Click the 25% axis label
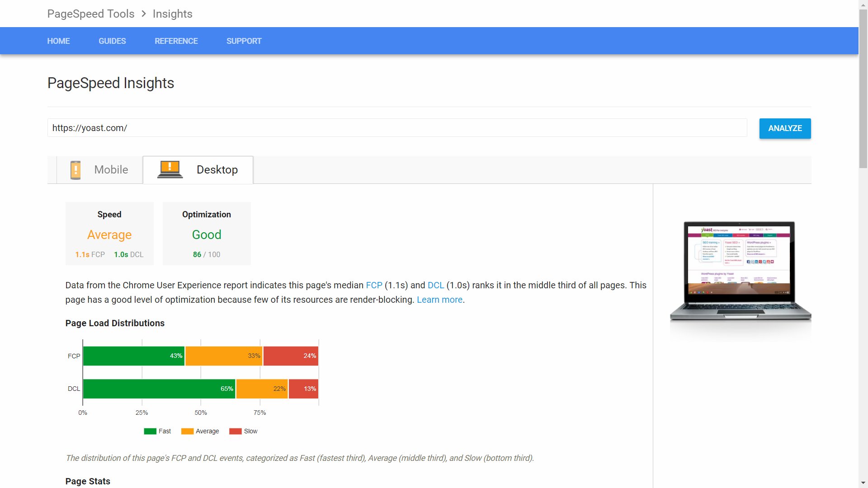This screenshot has height=488, width=868. [142, 413]
